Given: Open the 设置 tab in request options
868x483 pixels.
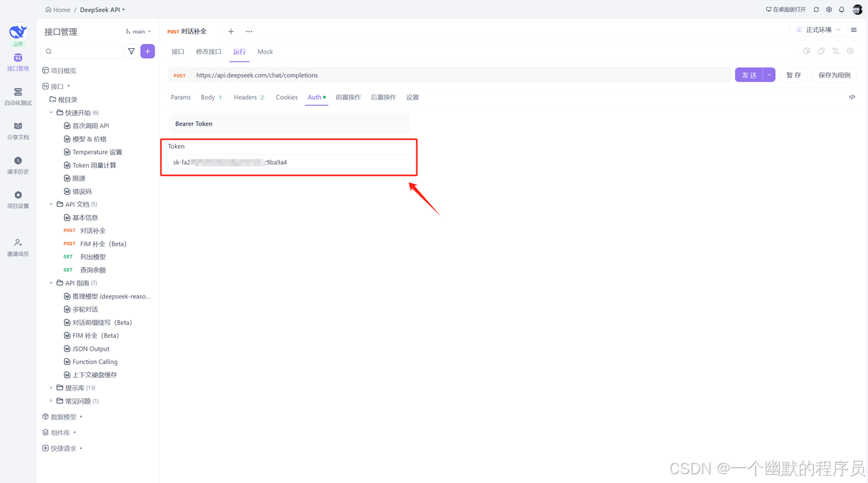Looking at the screenshot, I should [412, 97].
